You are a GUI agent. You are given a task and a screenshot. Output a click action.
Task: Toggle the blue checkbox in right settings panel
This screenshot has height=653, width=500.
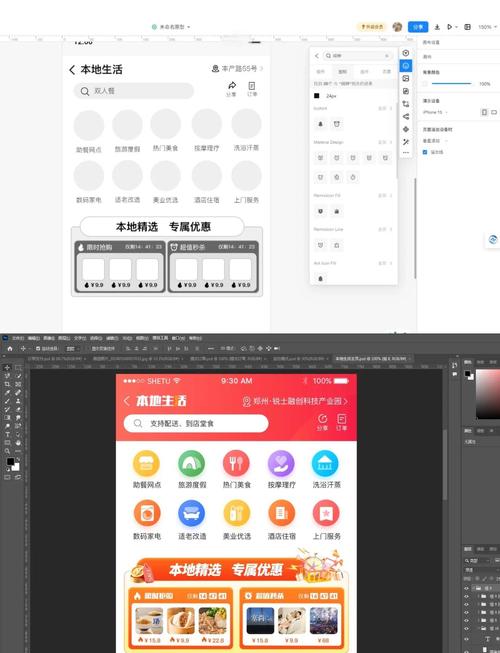tap(425, 152)
